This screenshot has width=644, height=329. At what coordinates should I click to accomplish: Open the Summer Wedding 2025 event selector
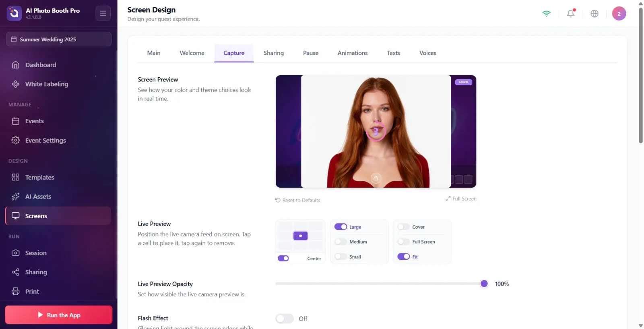point(59,39)
